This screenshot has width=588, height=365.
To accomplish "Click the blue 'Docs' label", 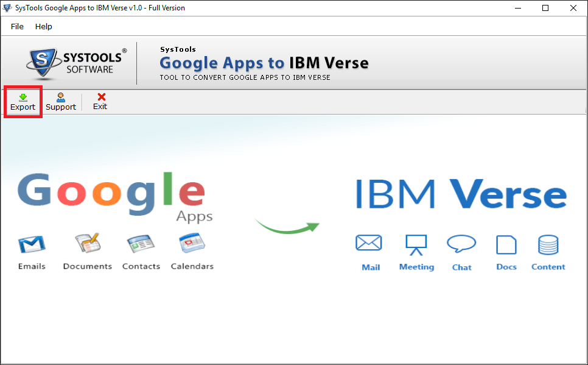I will point(506,267).
